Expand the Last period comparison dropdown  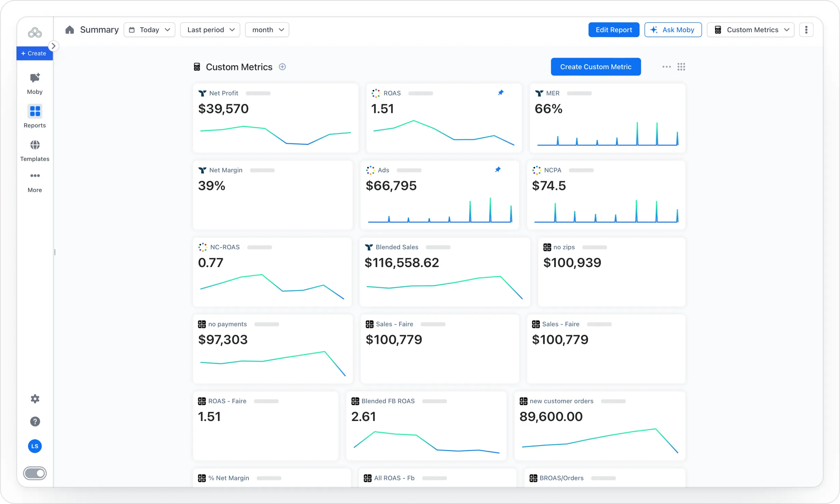[x=210, y=30]
